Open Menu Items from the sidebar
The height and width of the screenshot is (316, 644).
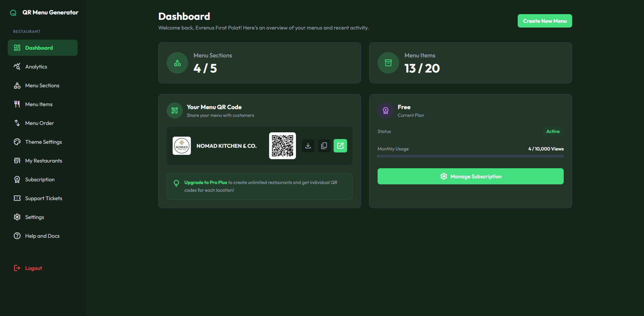tap(39, 104)
